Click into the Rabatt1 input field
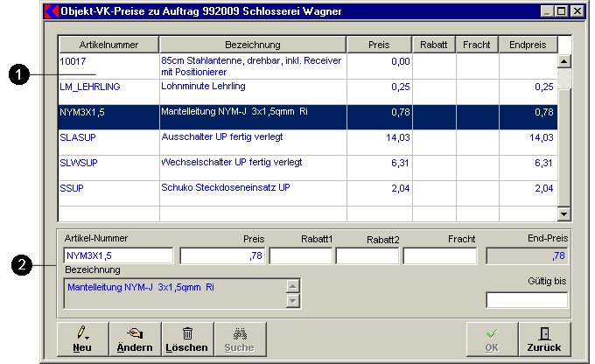 pos(301,255)
